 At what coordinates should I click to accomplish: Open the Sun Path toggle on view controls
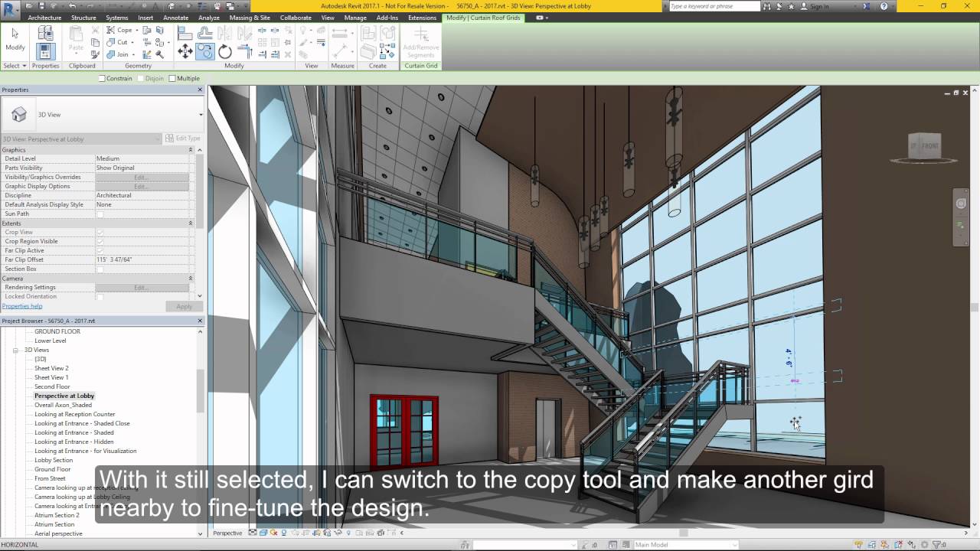coord(273,532)
